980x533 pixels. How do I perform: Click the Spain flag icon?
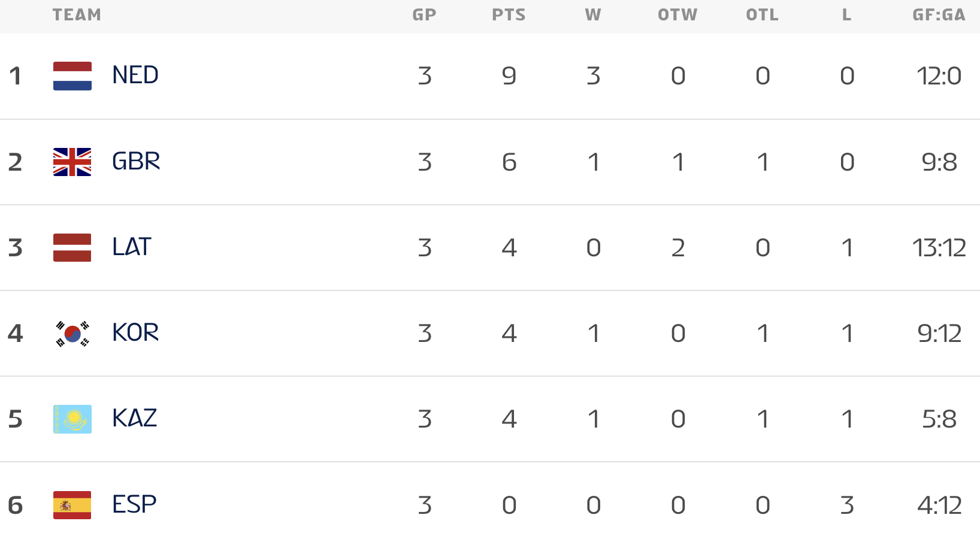[x=72, y=504]
